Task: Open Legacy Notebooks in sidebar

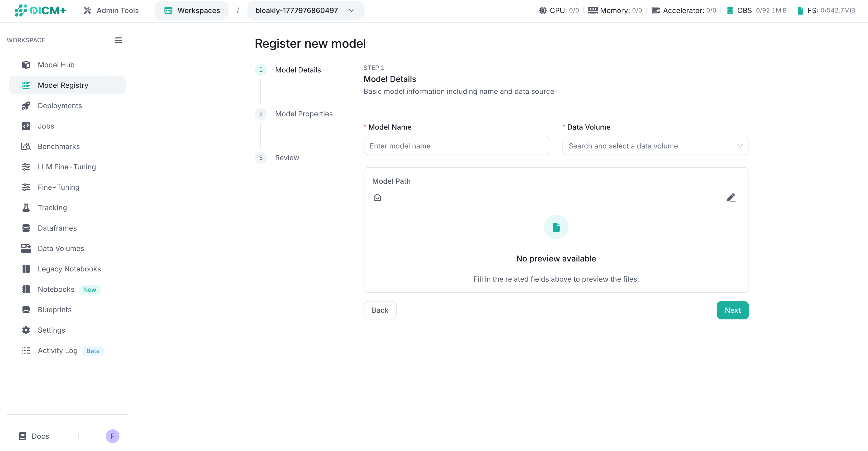Action: pos(67,269)
